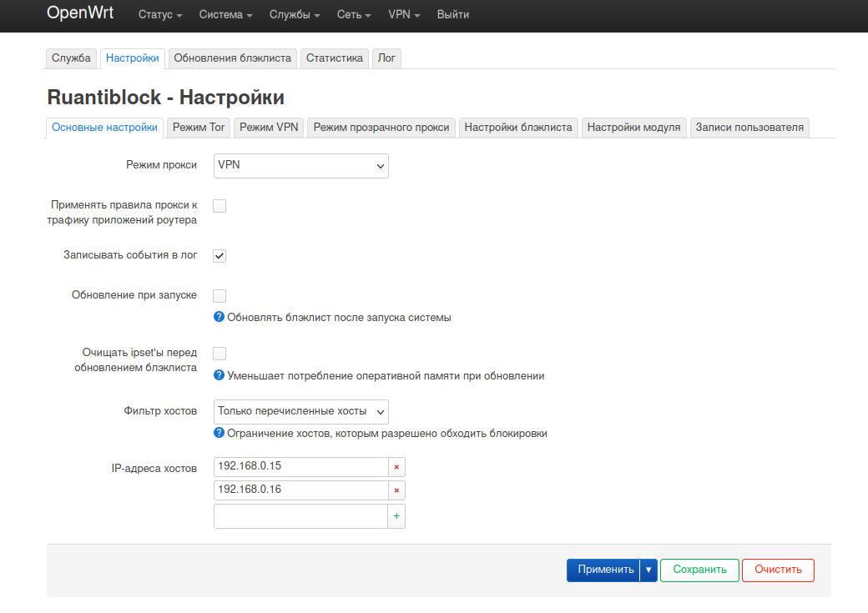Click the green Сохранить button
This screenshot has width=868, height=613.
pos(699,570)
